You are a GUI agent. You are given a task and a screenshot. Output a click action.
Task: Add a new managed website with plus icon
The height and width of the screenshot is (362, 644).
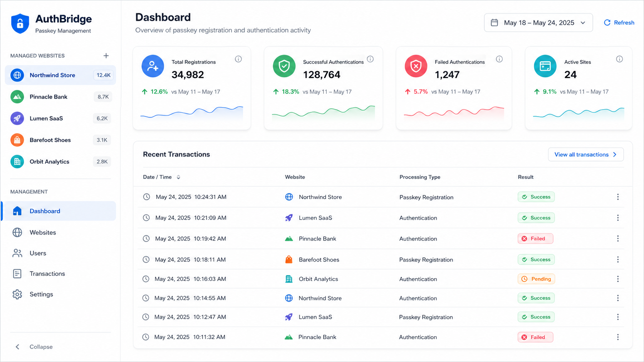click(x=106, y=56)
